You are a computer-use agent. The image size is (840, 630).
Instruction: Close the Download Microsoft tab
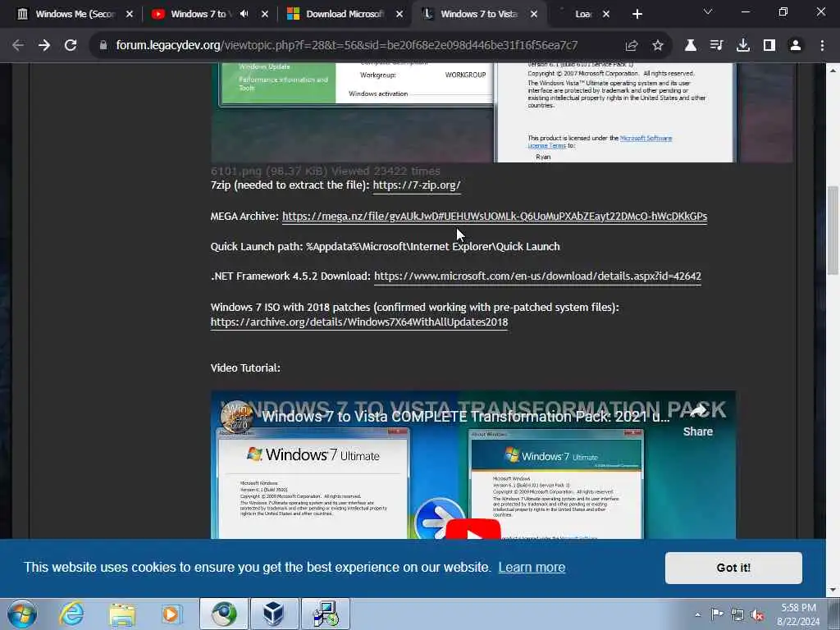(399, 14)
